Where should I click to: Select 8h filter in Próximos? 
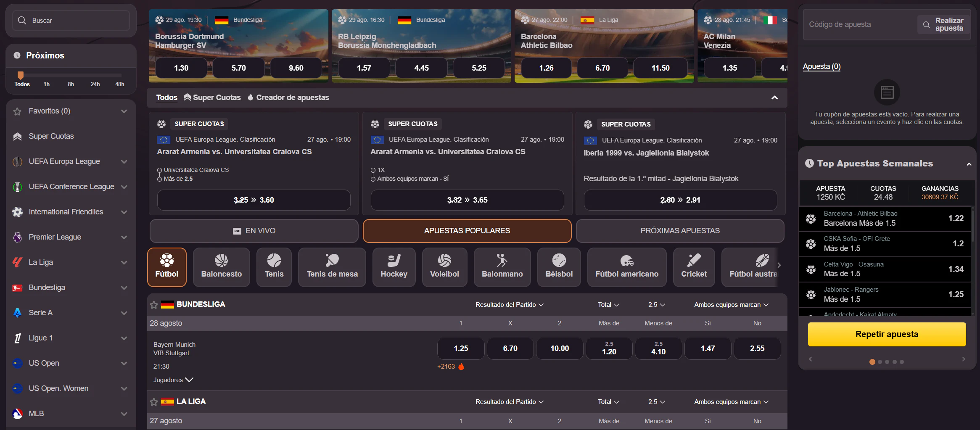click(x=71, y=84)
